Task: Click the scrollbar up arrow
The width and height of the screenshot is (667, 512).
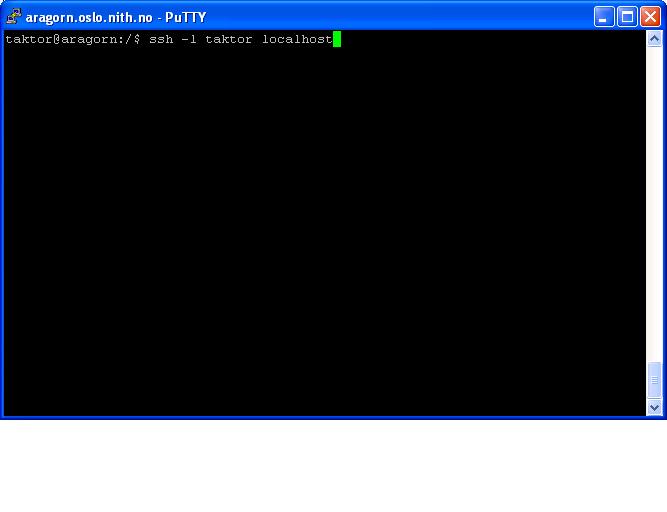Action: pyautogui.click(x=654, y=39)
